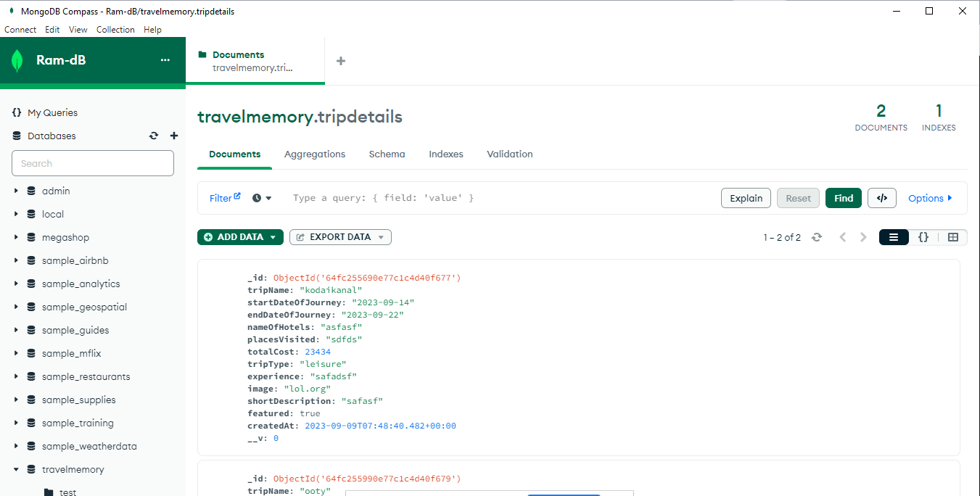Collapse the travelmemory database
The height and width of the screenshot is (496, 980).
click(x=16, y=469)
